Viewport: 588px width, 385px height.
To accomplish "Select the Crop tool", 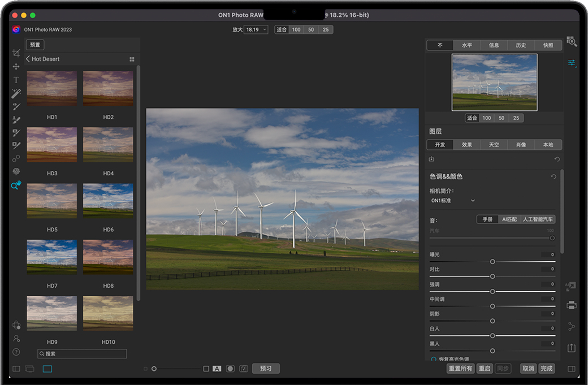I will coord(16,53).
